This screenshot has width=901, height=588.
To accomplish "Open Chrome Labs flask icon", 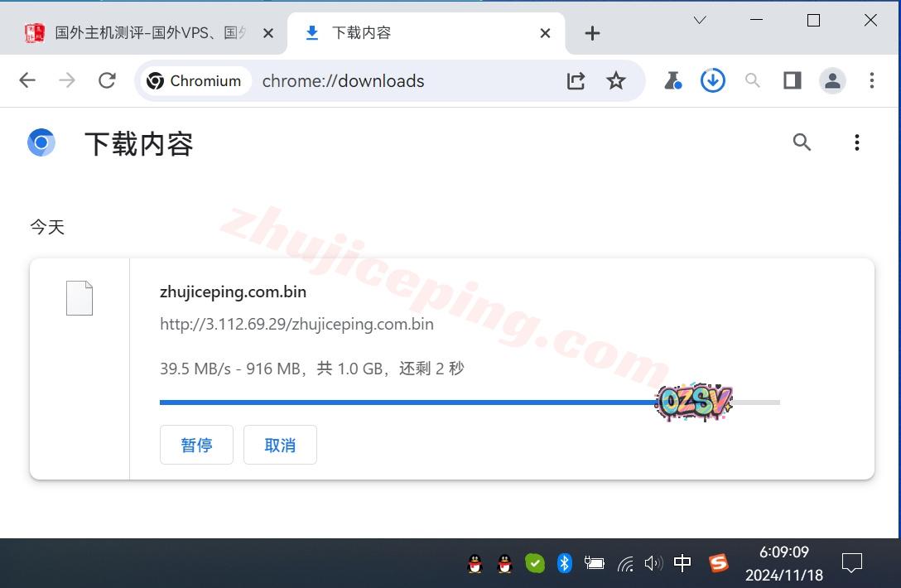I will click(x=672, y=80).
